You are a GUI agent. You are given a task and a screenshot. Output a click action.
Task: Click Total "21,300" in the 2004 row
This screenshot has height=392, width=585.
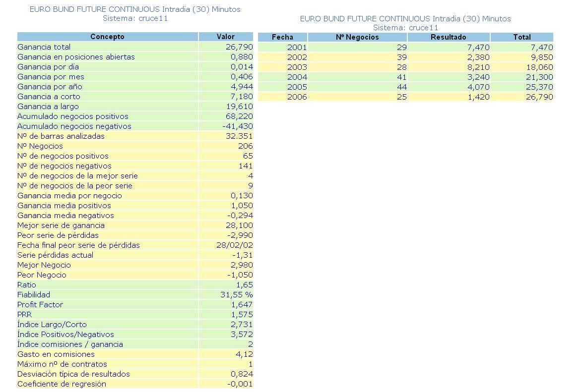click(539, 77)
